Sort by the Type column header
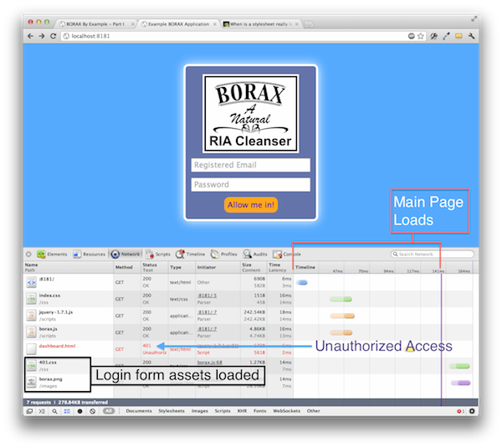The width and height of the screenshot is (502, 448). [182, 267]
